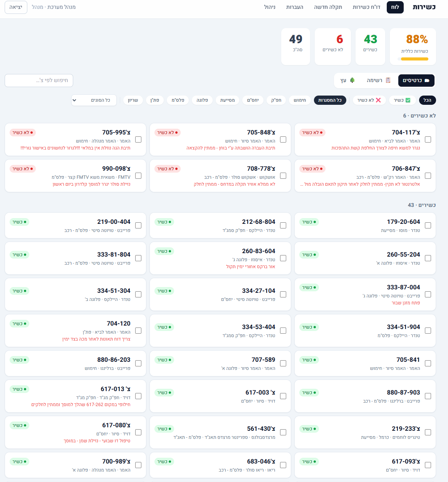Focus the חיפוש לפי צ' search field

(x=39, y=81)
